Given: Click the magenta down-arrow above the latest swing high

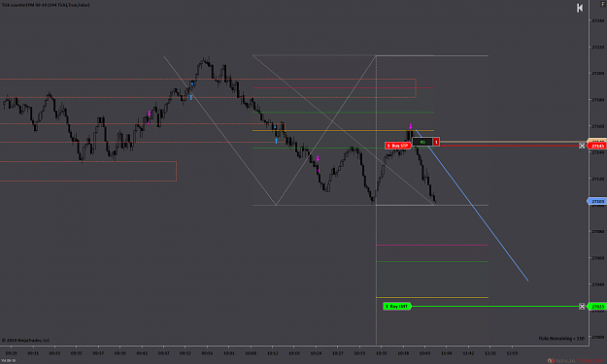Looking at the screenshot, I should coord(411,126).
